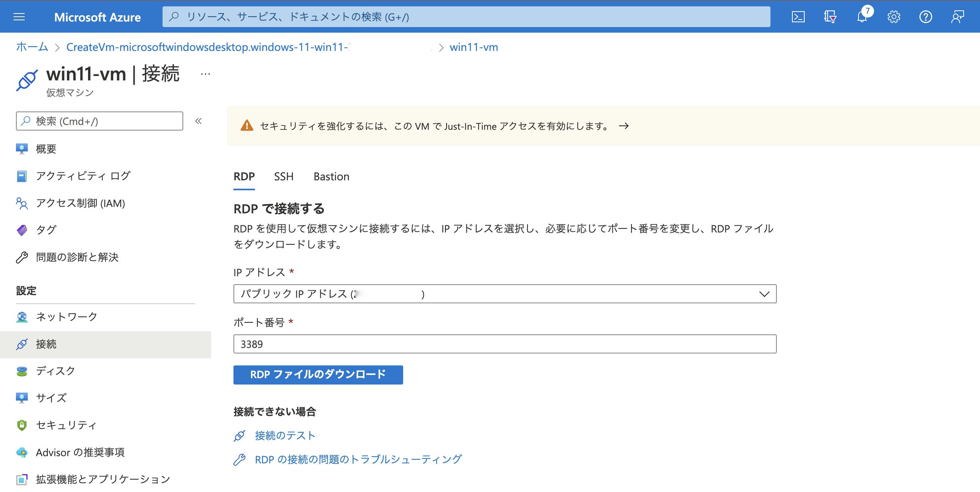Open Advisor の推奨事項 in the sidebar
Viewport: 980px width, 492px height.
tap(80, 452)
